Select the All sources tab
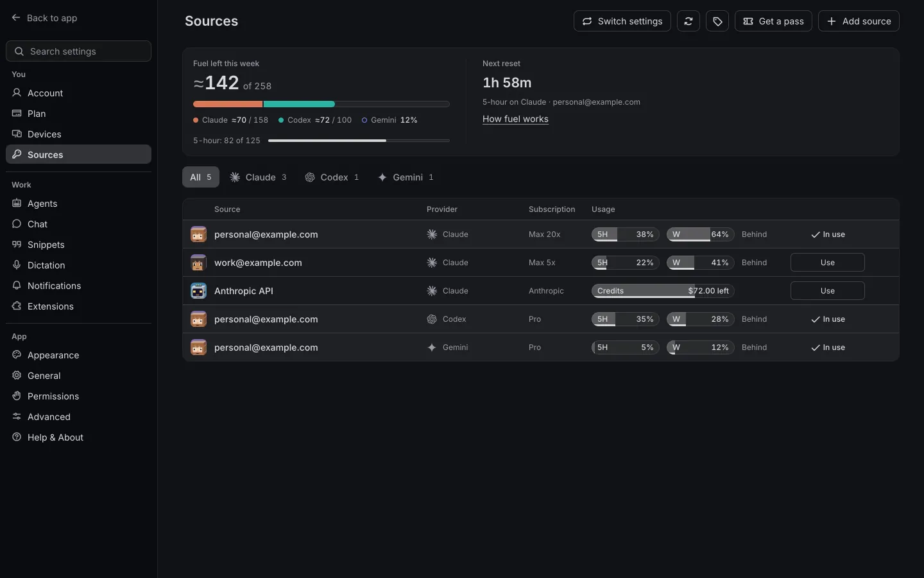The width and height of the screenshot is (924, 578). pos(201,177)
